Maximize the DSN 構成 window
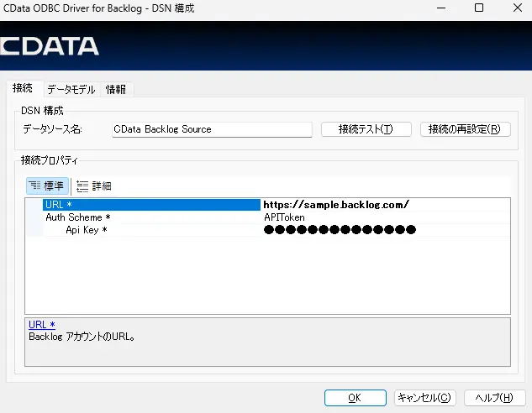 click(479, 8)
